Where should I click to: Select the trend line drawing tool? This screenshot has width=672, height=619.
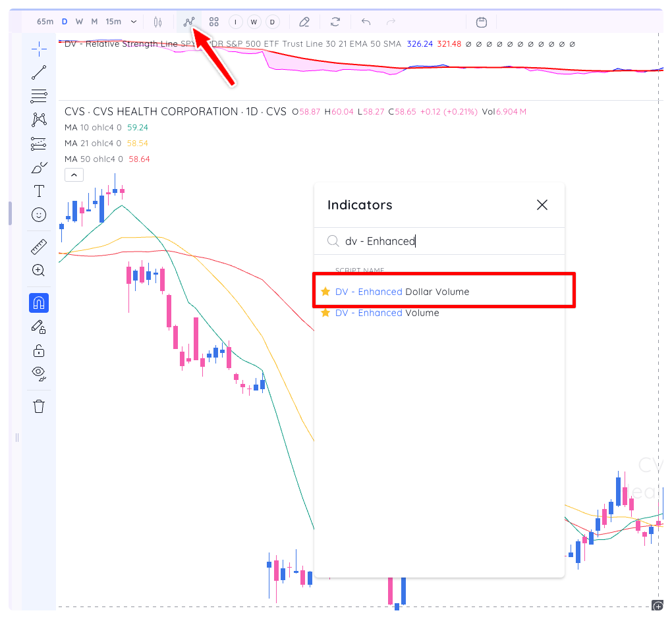tap(39, 72)
